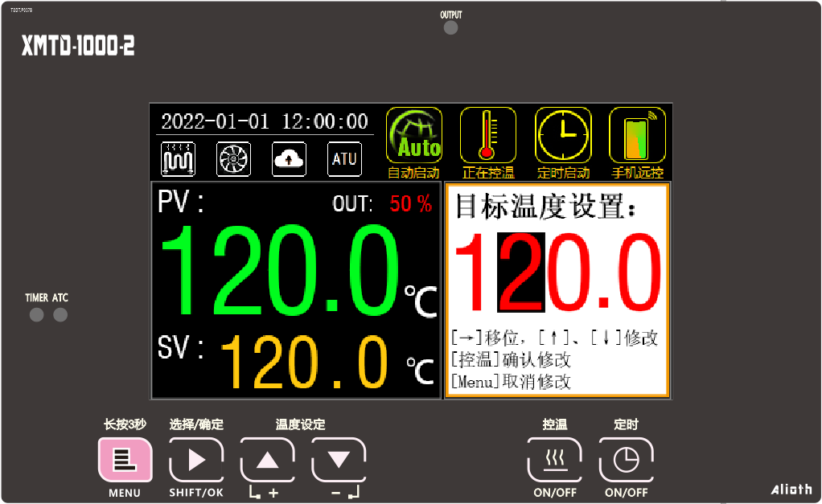Click the heating coil status icon

[179, 158]
